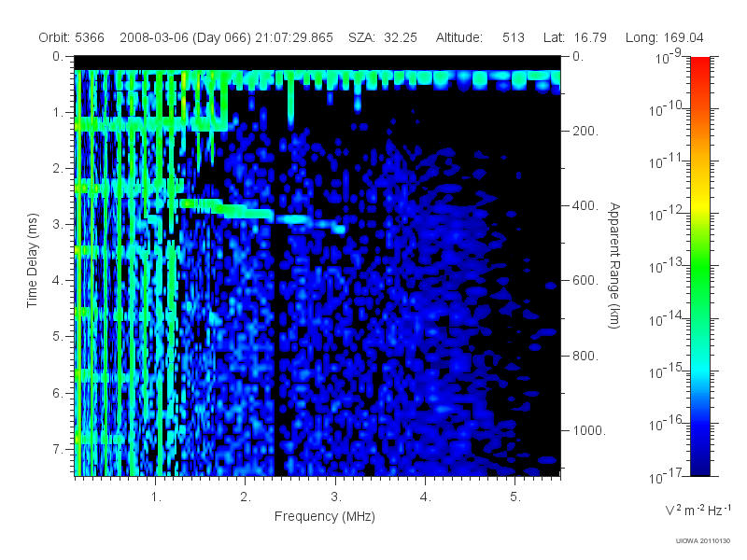This screenshot has width=747, height=560.
Task: Click the V² m⁻² Hz⁻¹ units label
Action: tap(698, 510)
